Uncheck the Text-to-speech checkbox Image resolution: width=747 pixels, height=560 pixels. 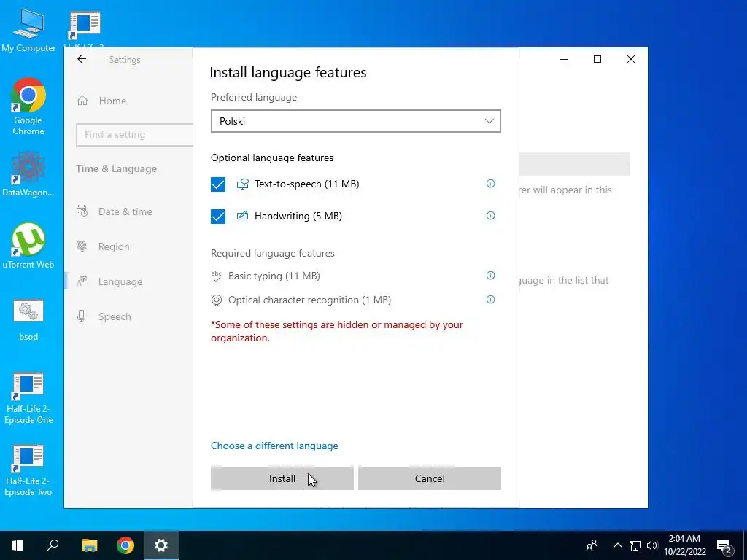pos(218,184)
